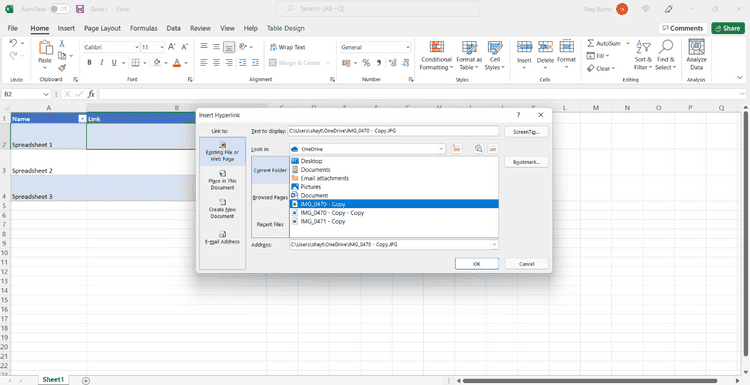Choose the E-mail Address link type

coord(222,238)
